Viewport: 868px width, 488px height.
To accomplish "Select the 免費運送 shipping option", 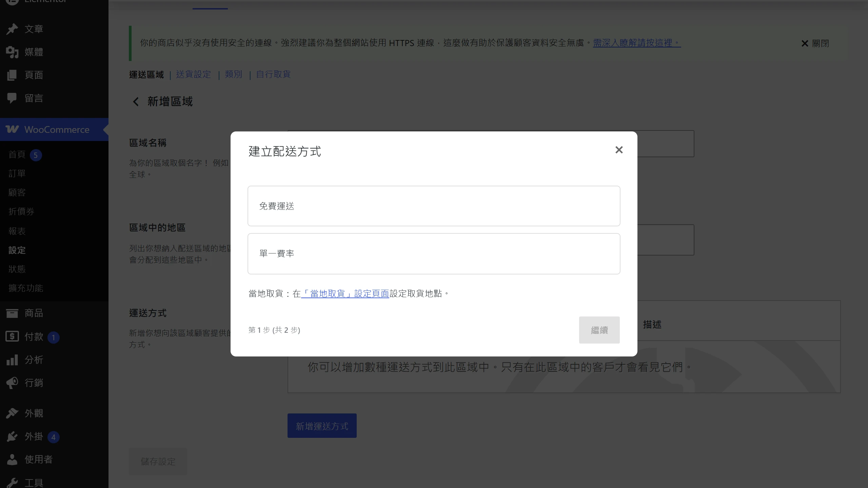I will tap(434, 206).
